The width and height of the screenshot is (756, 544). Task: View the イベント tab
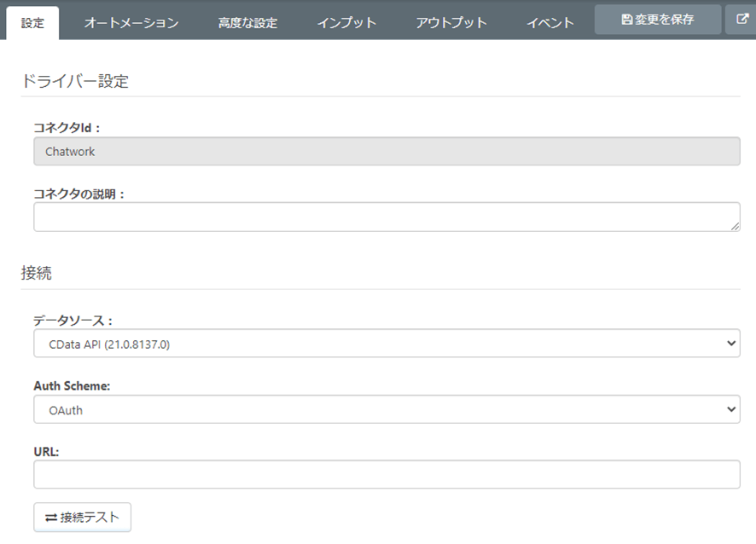(550, 23)
